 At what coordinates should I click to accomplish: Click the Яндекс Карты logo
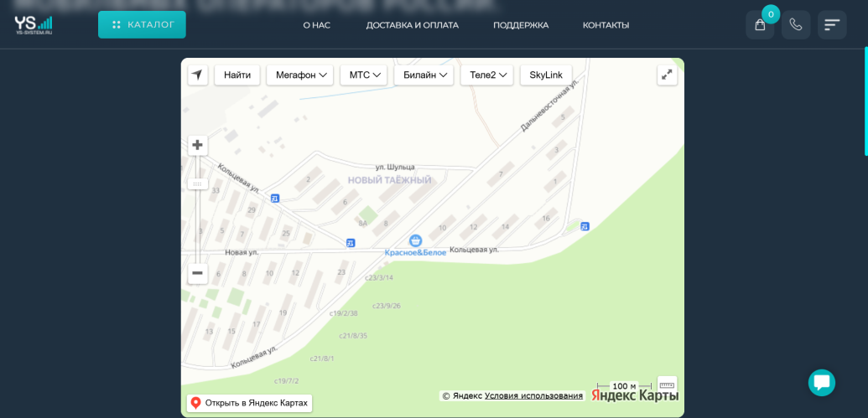pyautogui.click(x=635, y=396)
